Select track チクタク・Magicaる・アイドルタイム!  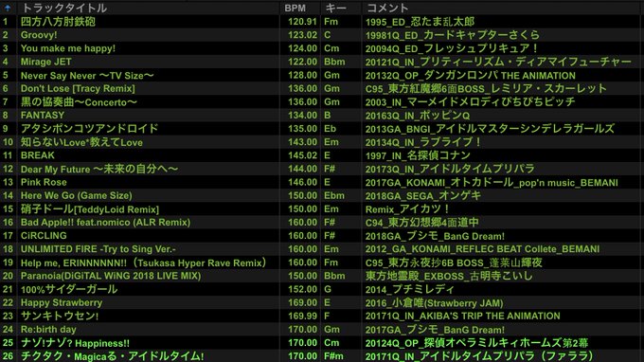tap(112, 355)
